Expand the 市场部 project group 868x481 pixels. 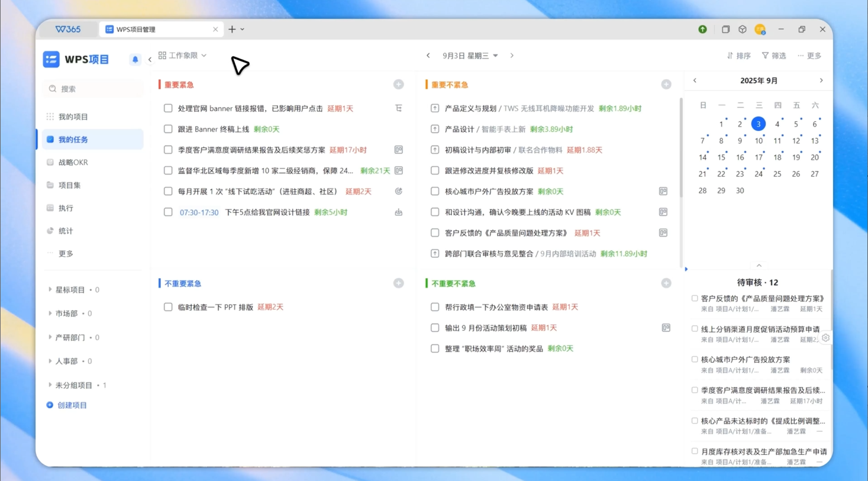tap(50, 314)
